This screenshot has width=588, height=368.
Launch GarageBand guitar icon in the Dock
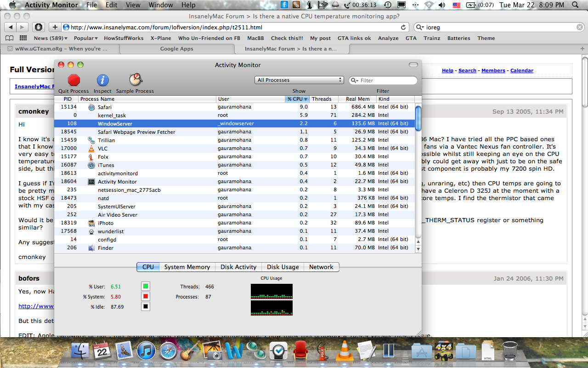(x=190, y=351)
